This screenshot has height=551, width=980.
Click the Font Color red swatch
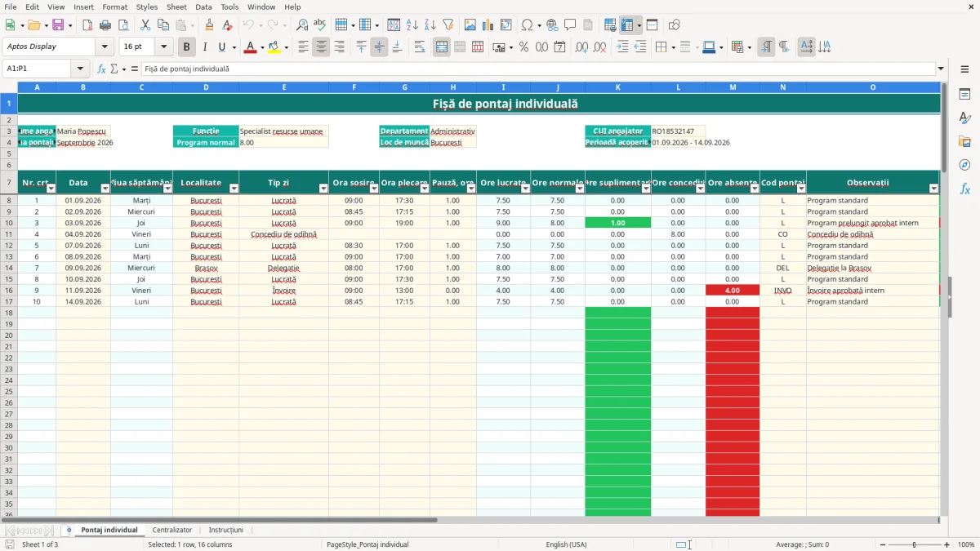click(249, 47)
